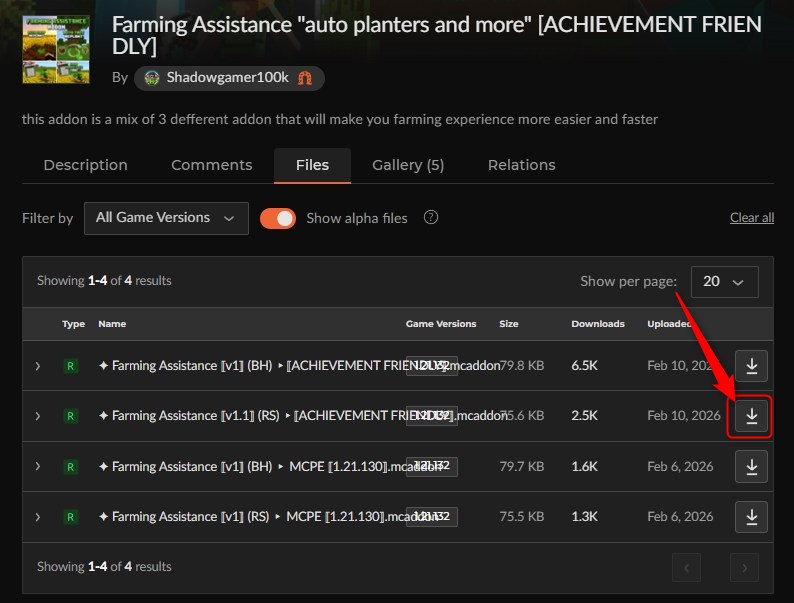The height and width of the screenshot is (603, 794).
Task: Open the Relations tab
Action: coord(522,165)
